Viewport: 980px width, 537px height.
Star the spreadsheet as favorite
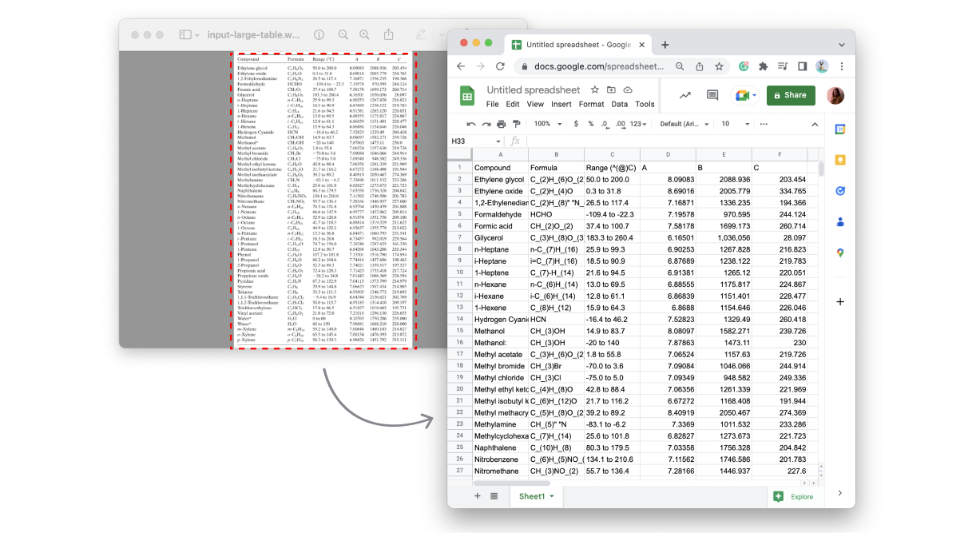(x=594, y=90)
